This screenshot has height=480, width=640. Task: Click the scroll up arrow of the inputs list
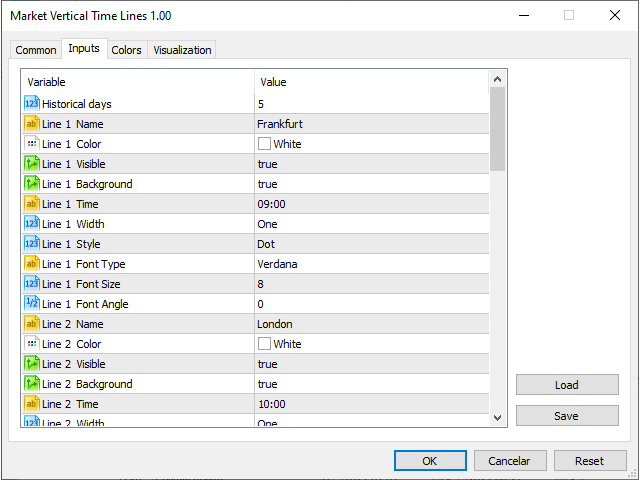[x=497, y=79]
